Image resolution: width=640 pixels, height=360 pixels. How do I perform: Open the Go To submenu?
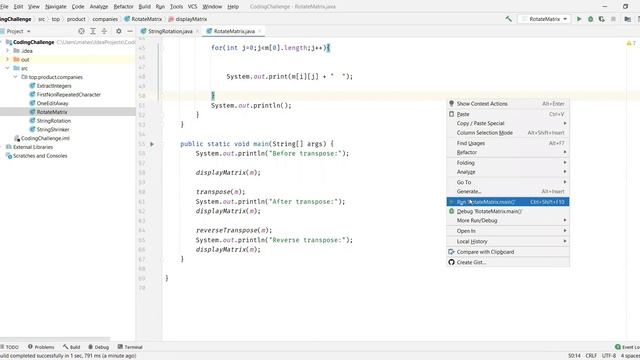(508, 182)
